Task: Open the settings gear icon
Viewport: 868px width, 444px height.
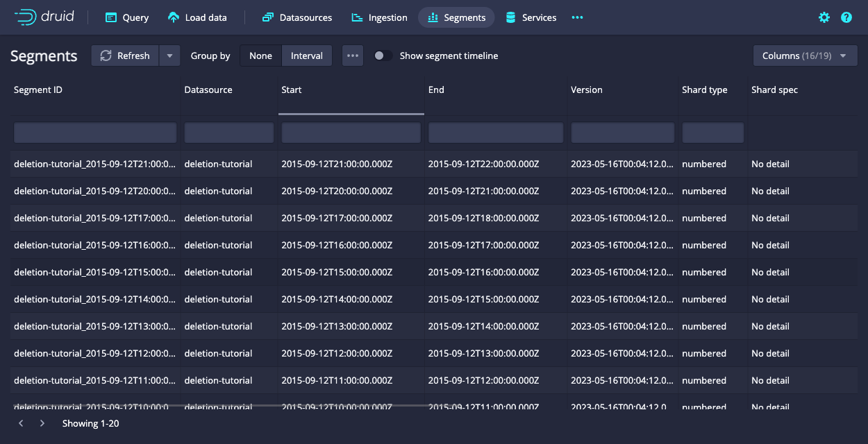Action: [824, 17]
